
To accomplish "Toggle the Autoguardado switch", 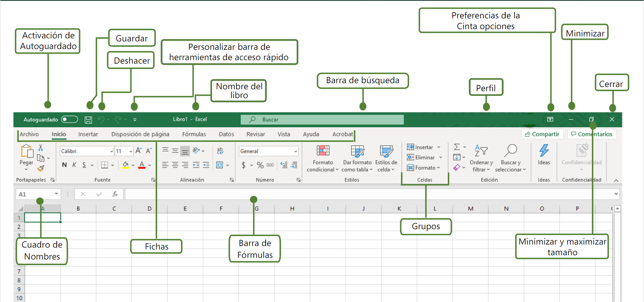I will coord(69,120).
